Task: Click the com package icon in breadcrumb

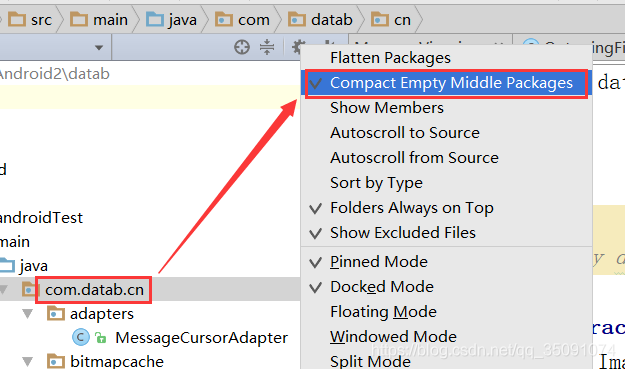Action: point(224,19)
